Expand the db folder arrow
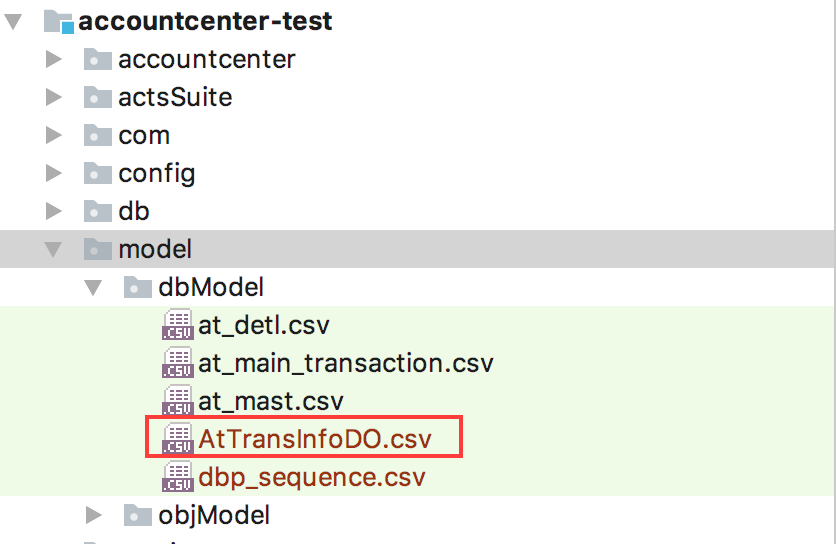The width and height of the screenshot is (836, 544). coord(53,211)
